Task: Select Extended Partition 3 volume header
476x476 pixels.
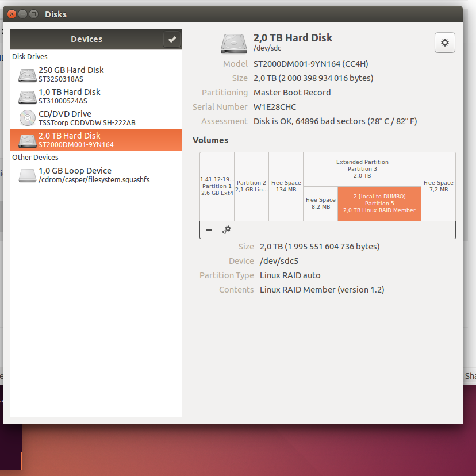Action: 362,169
